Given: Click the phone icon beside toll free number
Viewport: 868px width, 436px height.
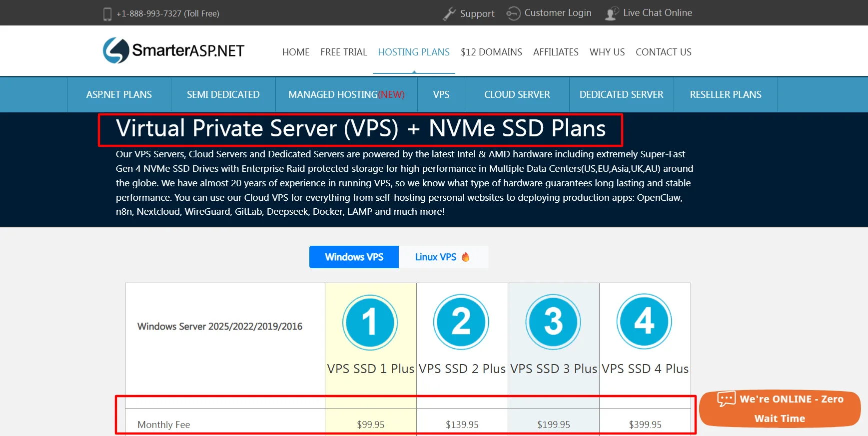Looking at the screenshot, I should [107, 14].
